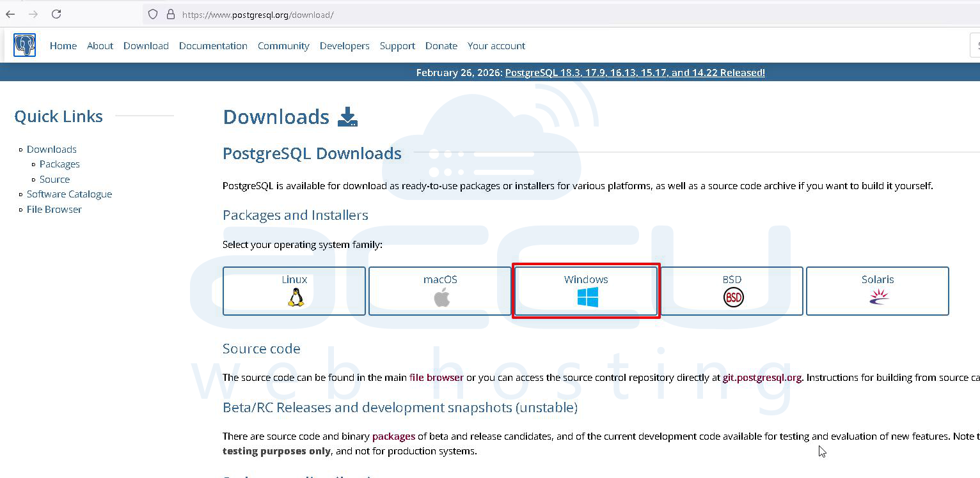Click the February 26, 2026 date text
This screenshot has height=478, width=980.
[459, 73]
